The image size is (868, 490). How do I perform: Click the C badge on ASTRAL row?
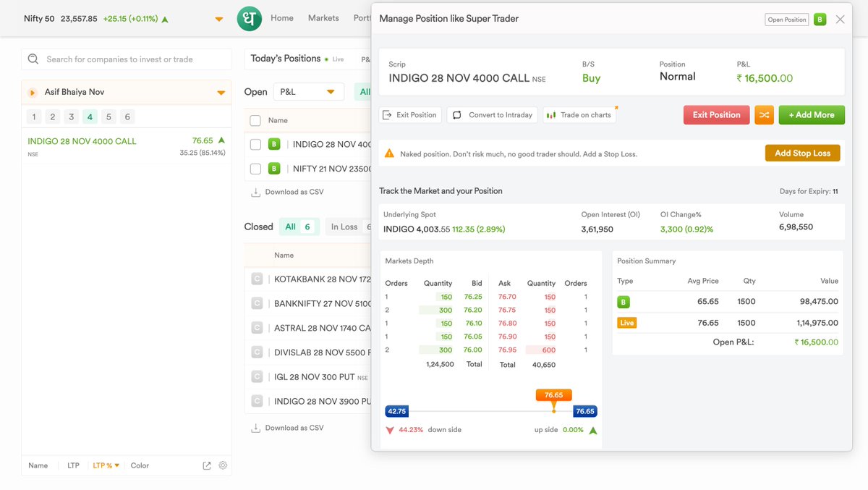tap(256, 328)
